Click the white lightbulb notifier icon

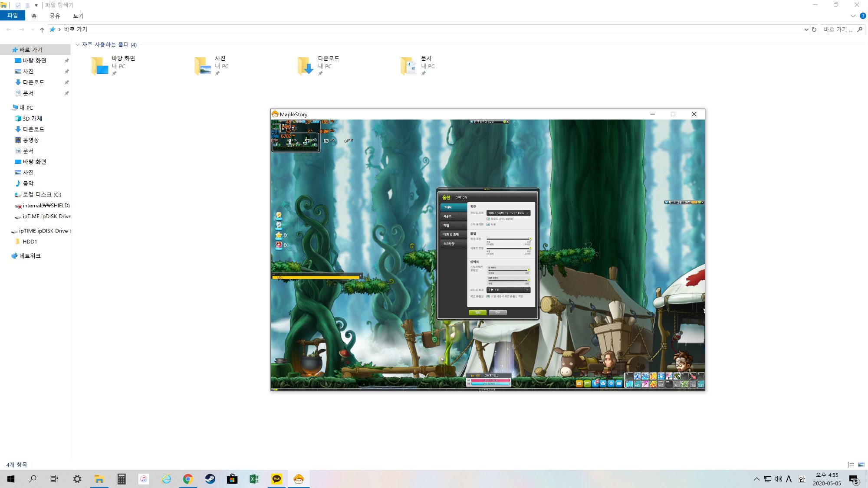click(279, 226)
